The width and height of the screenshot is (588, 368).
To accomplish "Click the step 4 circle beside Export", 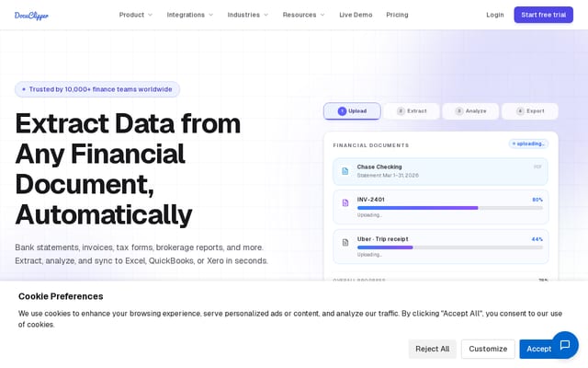I will pos(520,111).
